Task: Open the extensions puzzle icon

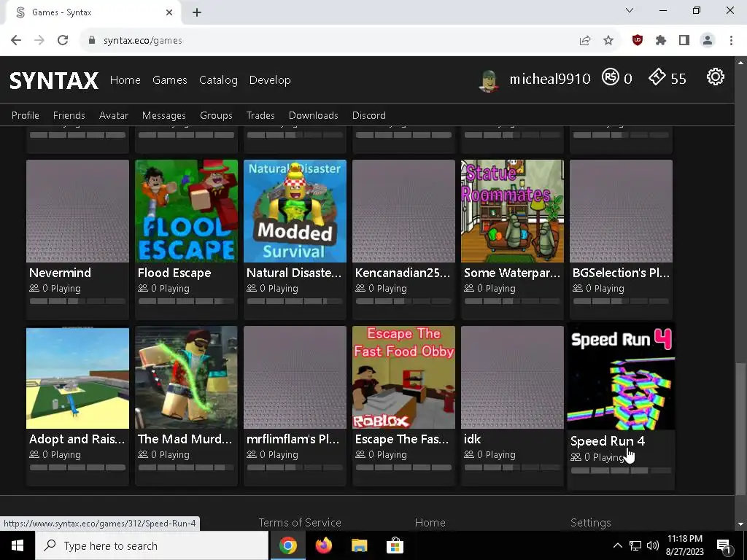Action: (x=661, y=41)
